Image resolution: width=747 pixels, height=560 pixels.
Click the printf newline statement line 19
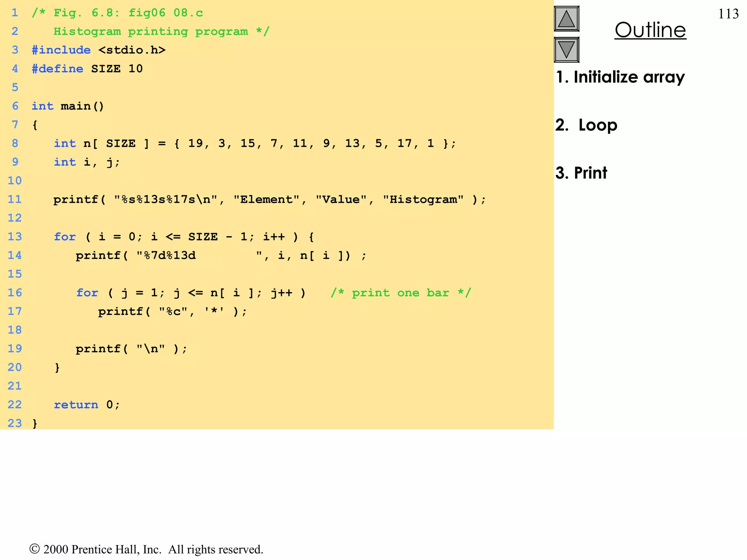tap(131, 349)
